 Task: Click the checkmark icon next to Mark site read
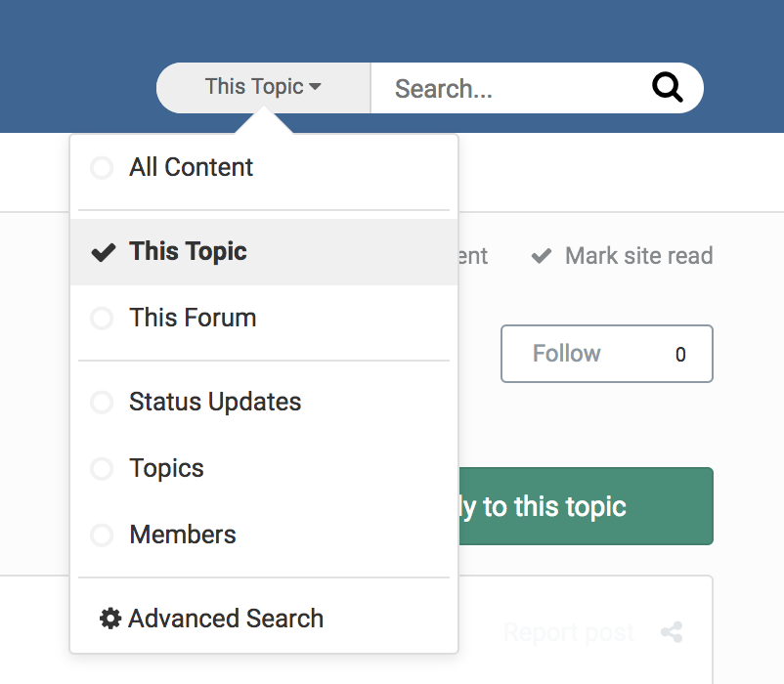(541, 256)
